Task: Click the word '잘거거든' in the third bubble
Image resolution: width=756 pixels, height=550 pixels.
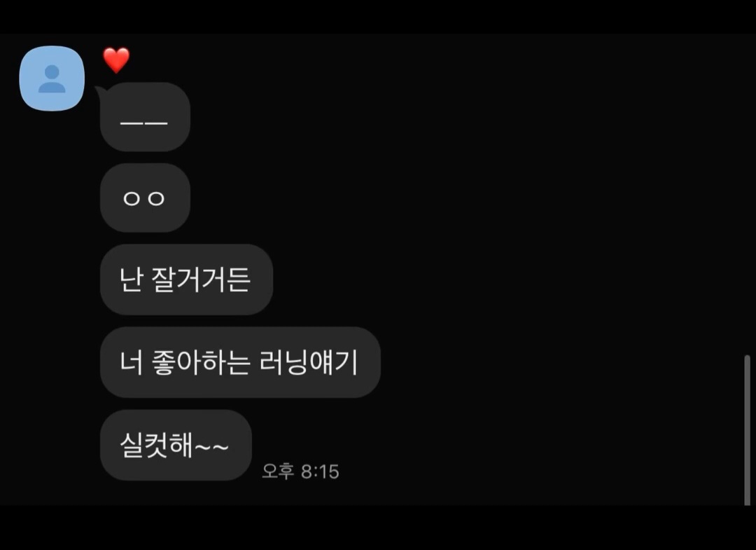Action: [201, 280]
